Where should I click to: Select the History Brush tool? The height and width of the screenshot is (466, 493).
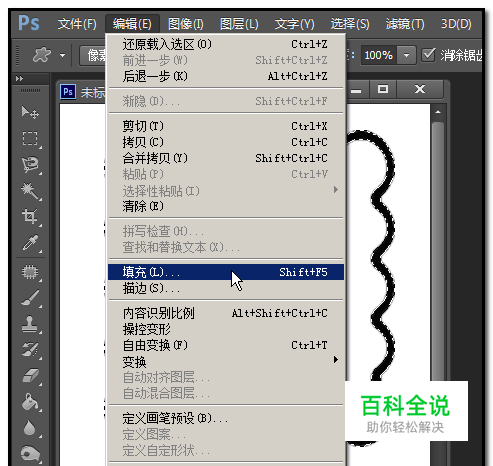click(30, 350)
